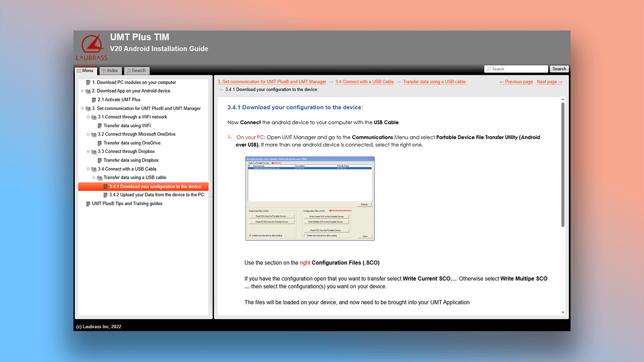Open the "Previous page" link
644x362 pixels.
coord(516,81)
